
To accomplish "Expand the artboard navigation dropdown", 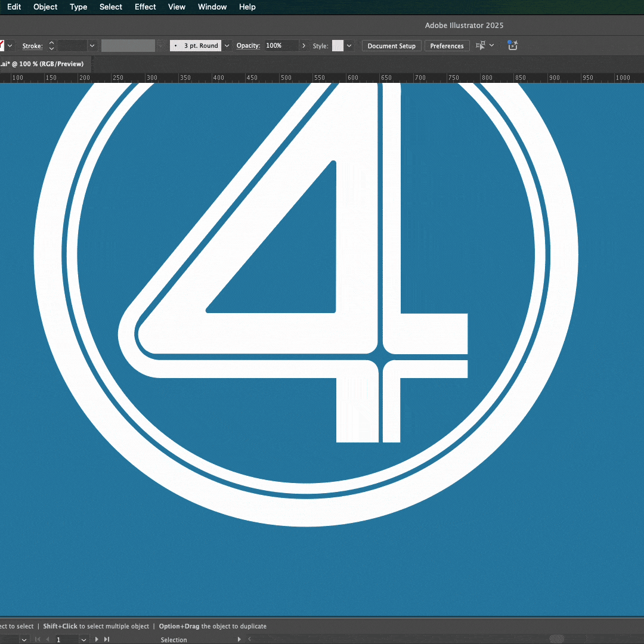I will coord(84,639).
